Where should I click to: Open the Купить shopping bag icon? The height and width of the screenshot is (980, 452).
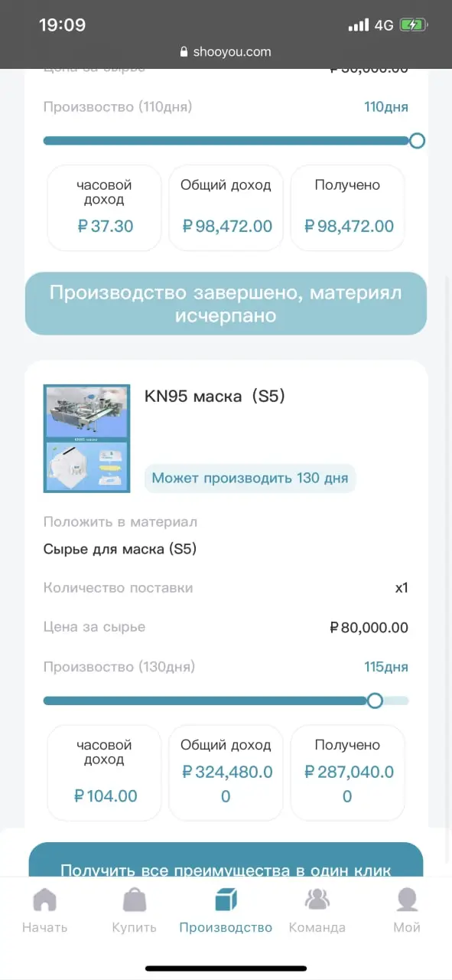(135, 900)
